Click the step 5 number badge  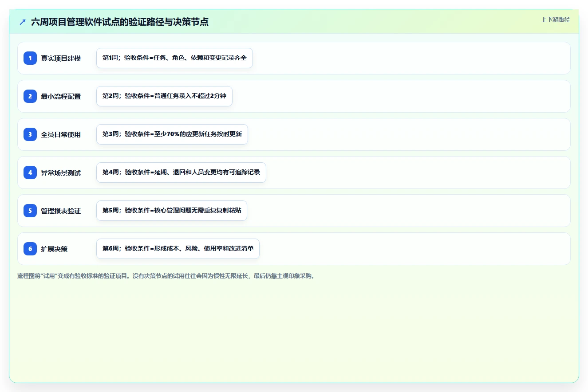click(x=30, y=211)
